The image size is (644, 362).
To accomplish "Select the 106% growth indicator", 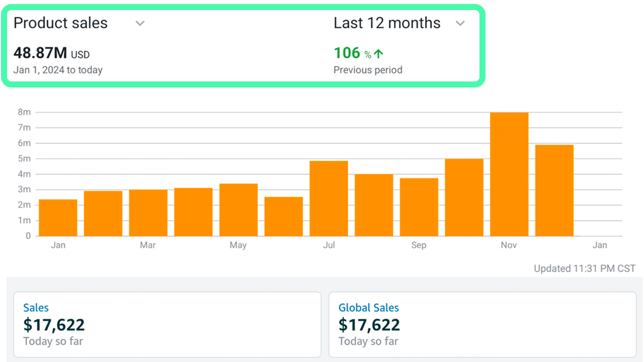I will point(347,53).
